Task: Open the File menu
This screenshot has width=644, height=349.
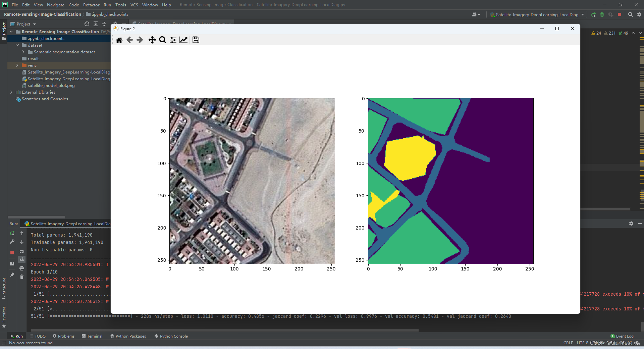Action: [15, 5]
